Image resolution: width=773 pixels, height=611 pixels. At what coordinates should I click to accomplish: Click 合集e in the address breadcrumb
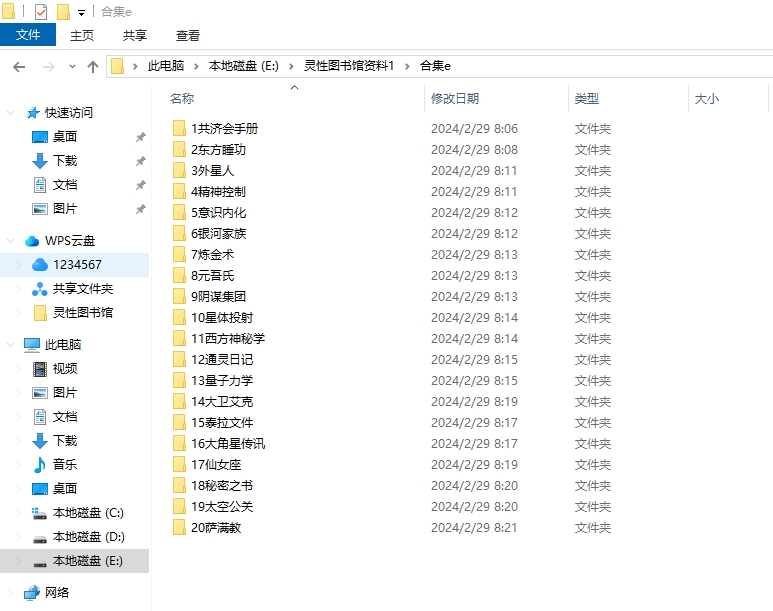(435, 66)
